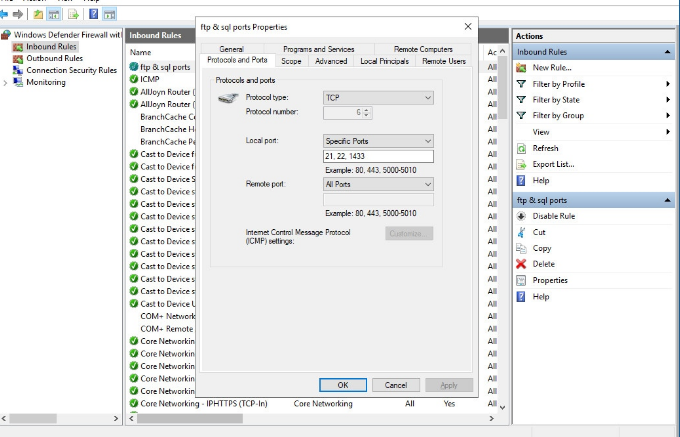Click the Copy icon in Actions

click(521, 248)
